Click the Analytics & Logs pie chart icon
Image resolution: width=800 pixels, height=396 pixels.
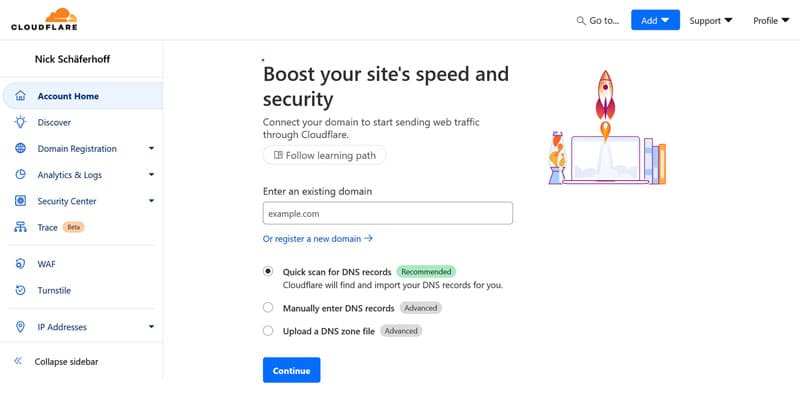(x=20, y=175)
